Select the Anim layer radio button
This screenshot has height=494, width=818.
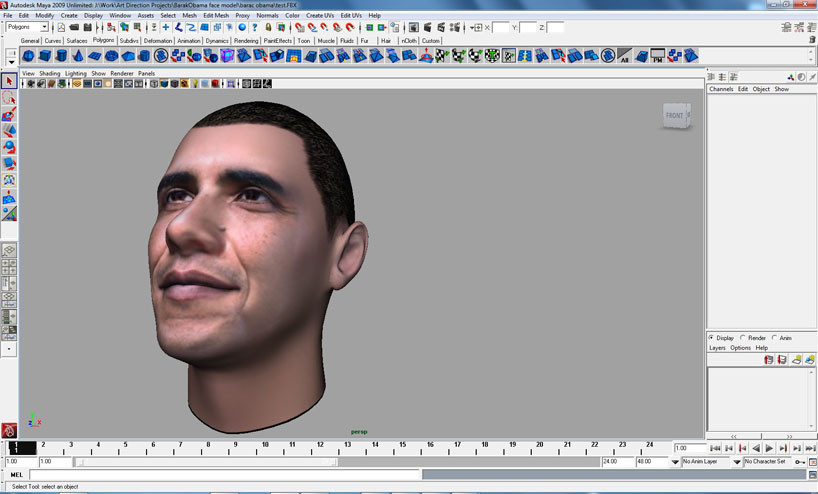(x=775, y=338)
